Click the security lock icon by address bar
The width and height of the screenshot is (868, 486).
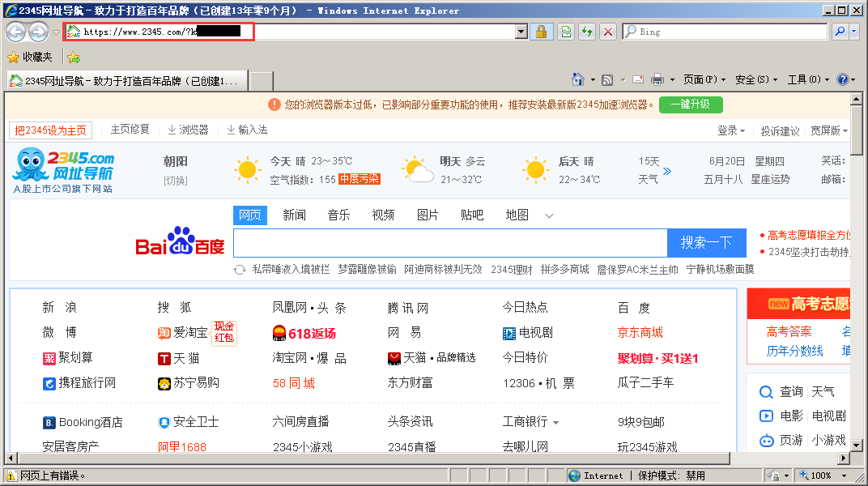pos(541,32)
